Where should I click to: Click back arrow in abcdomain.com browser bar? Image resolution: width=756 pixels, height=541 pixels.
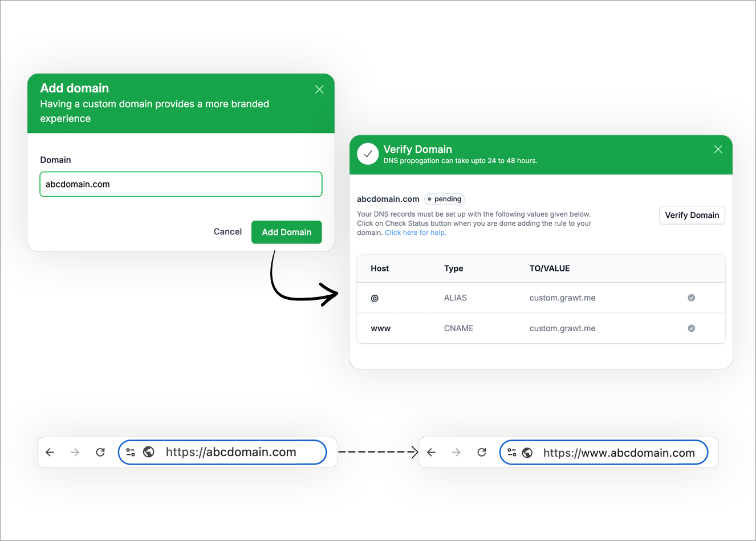pos(50,452)
